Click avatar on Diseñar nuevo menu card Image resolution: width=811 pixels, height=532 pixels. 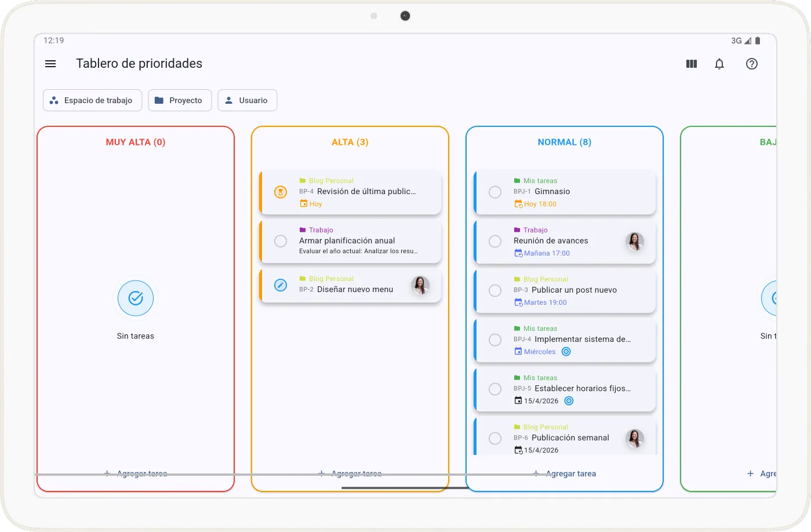[x=420, y=285]
